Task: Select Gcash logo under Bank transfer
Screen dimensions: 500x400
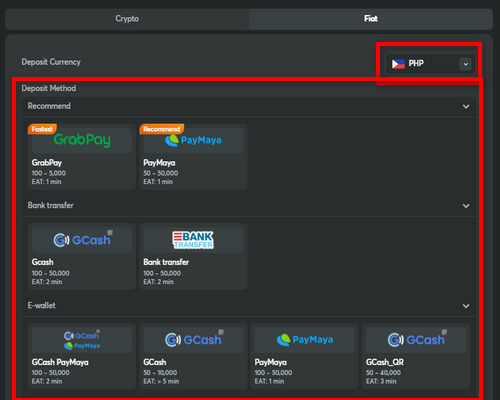Action: [x=82, y=240]
